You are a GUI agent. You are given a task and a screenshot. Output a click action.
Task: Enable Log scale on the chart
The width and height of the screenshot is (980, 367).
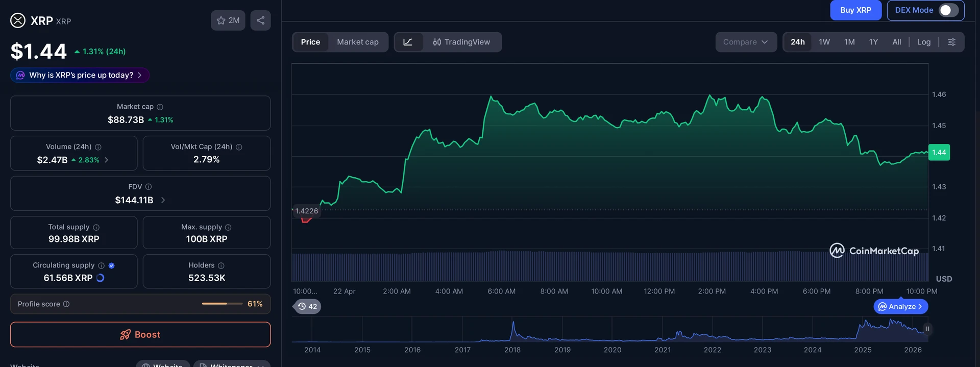pyautogui.click(x=924, y=42)
